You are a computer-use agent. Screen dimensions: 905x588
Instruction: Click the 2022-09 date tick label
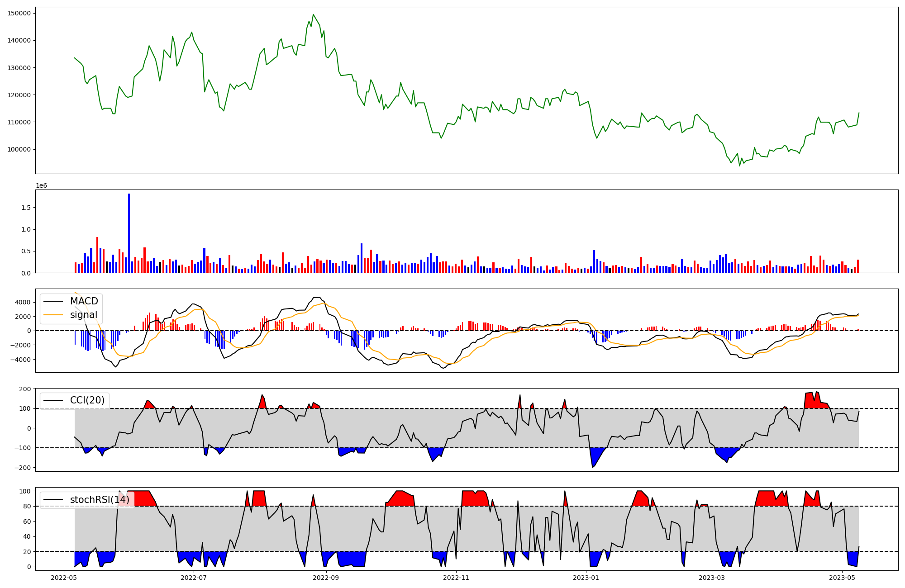(325, 578)
